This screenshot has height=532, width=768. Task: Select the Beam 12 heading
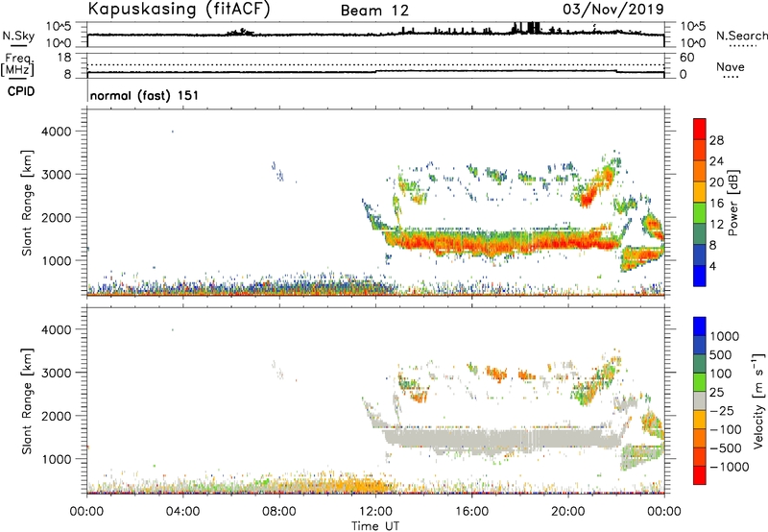pos(374,11)
